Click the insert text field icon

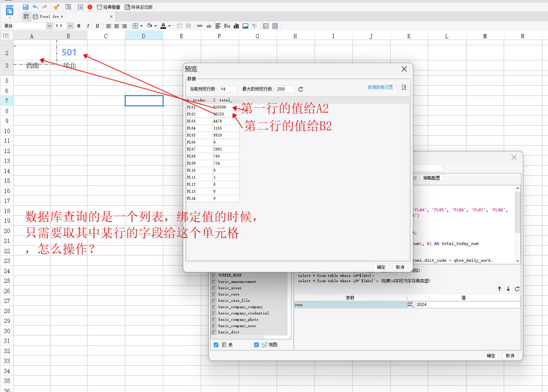(x=200, y=26)
